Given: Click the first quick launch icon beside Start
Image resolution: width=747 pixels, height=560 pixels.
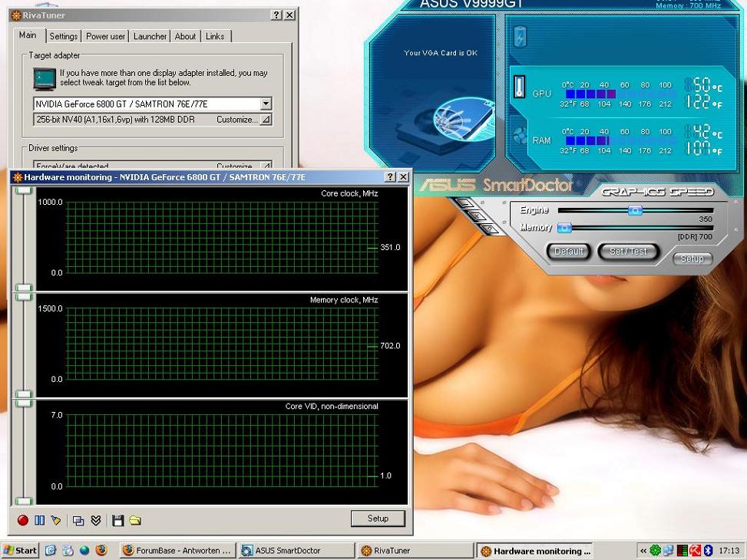Looking at the screenshot, I should [x=51, y=551].
